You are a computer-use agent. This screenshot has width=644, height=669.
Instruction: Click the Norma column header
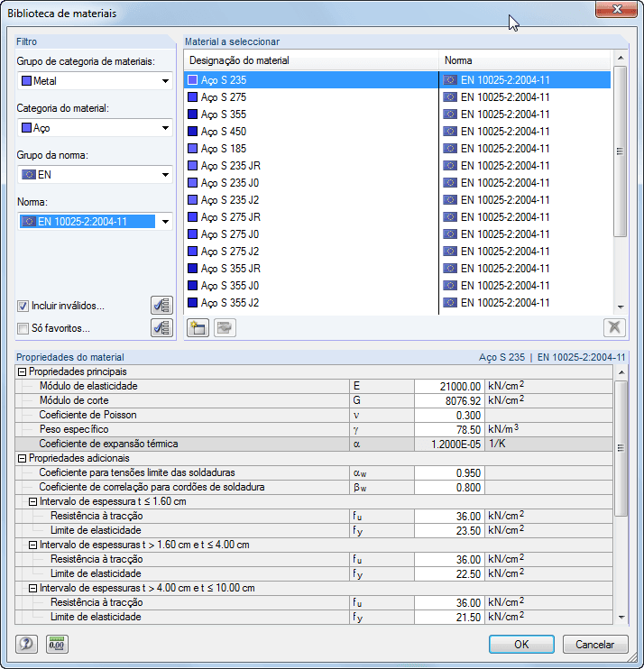(525, 60)
